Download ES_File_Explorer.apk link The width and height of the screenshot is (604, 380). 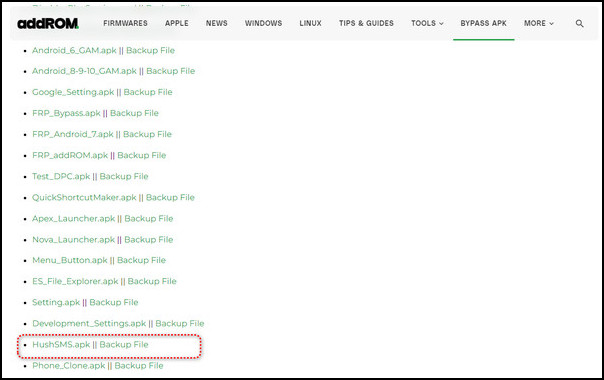(76, 281)
